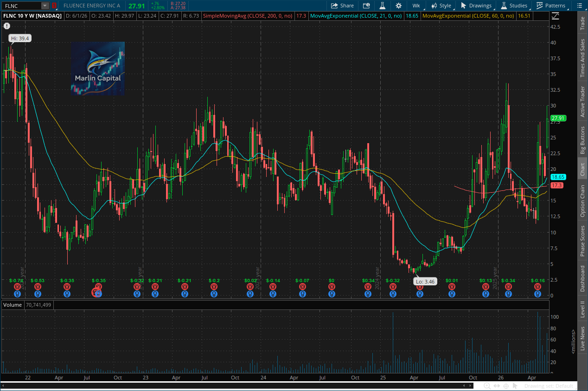Click the blue bulb icon under $-0.53
The height and width of the screenshot is (391, 588).
(x=38, y=294)
